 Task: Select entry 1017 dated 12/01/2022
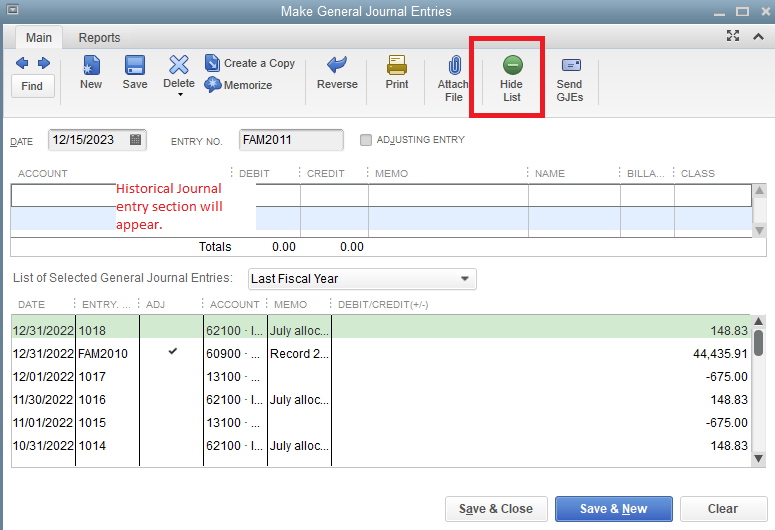tap(381, 376)
